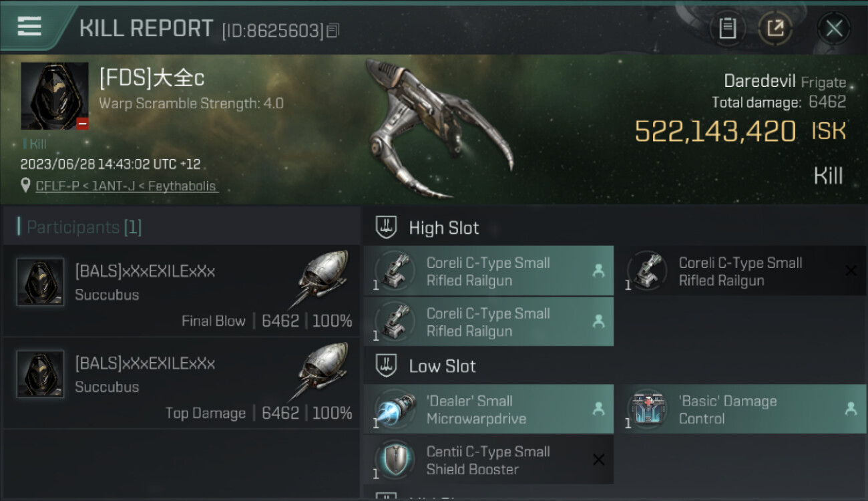Viewport: 868px width, 501px height.
Task: Close the kill report window
Action: tap(834, 28)
